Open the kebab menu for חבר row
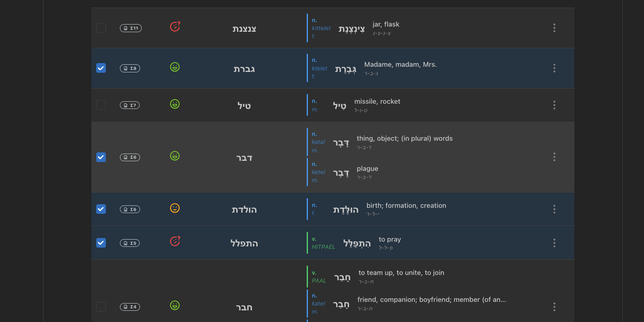Screen dimensions: 644x322 (554, 307)
